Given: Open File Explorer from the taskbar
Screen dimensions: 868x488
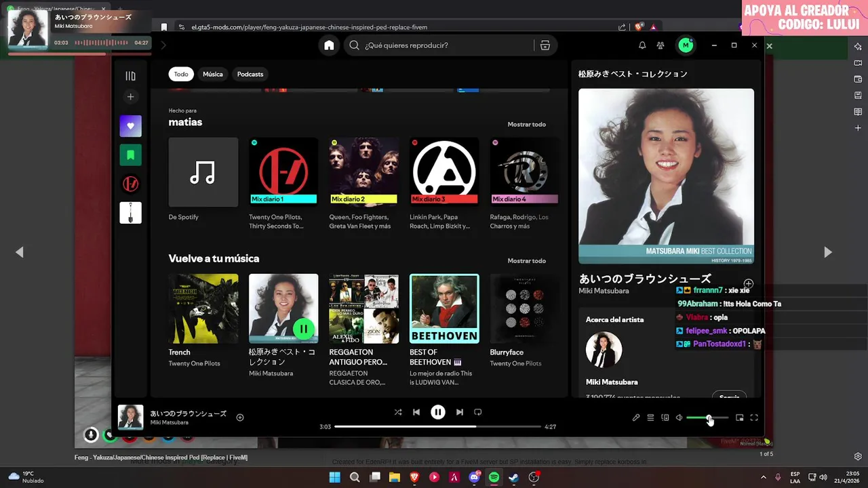Looking at the screenshot, I should [395, 477].
